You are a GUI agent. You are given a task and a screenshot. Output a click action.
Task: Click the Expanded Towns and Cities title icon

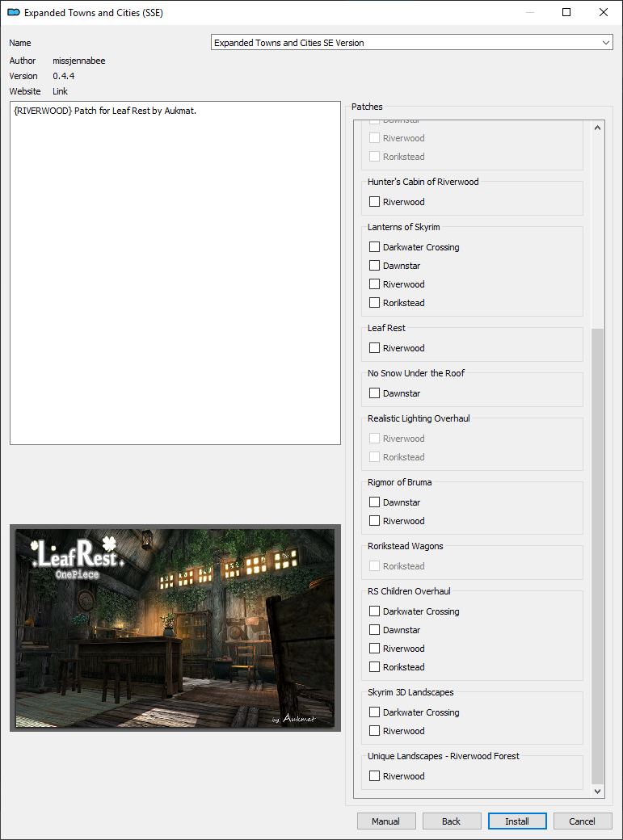14,12
